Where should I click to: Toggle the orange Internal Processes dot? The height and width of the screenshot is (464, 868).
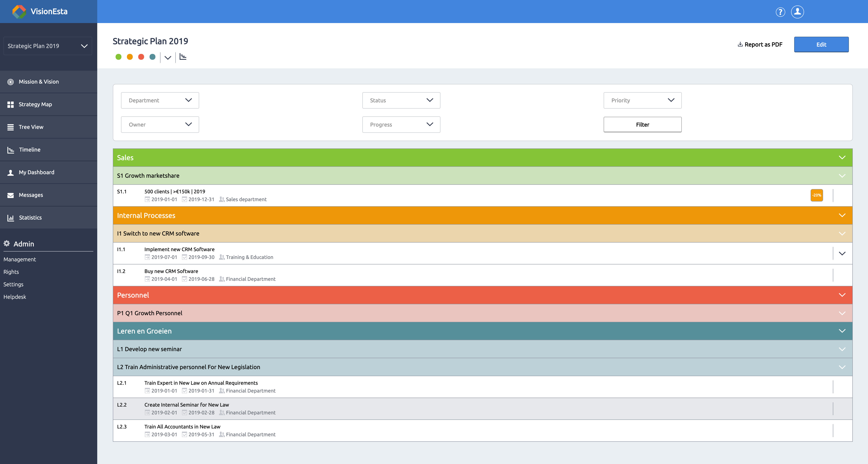click(x=130, y=57)
